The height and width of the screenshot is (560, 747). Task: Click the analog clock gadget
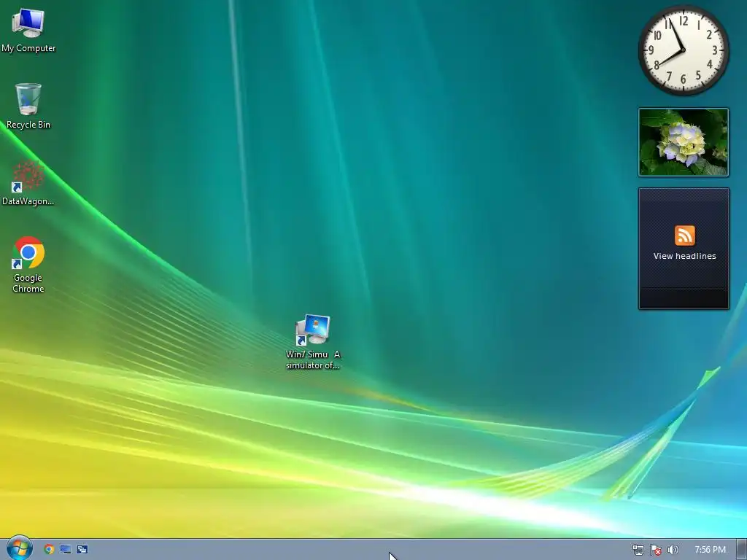point(683,50)
